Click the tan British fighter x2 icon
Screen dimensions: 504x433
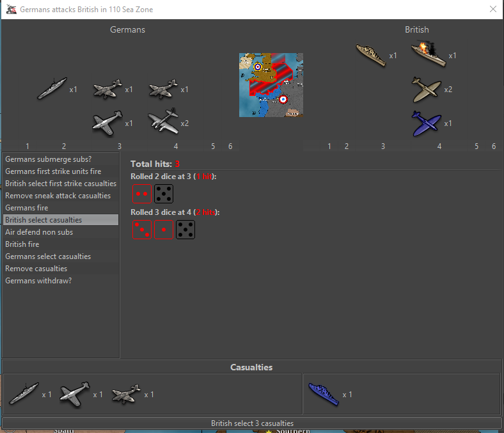point(427,90)
